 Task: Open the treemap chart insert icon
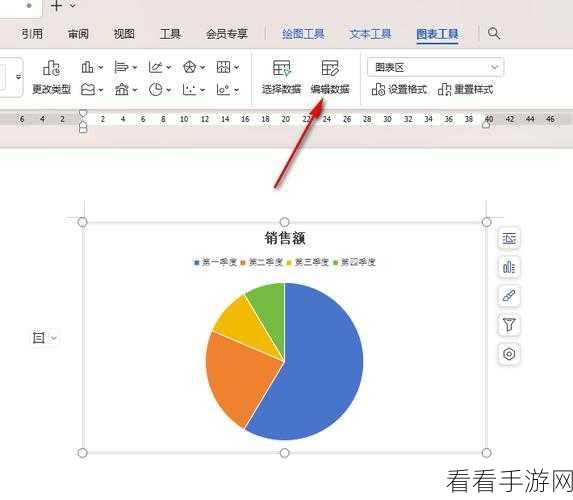click(223, 67)
